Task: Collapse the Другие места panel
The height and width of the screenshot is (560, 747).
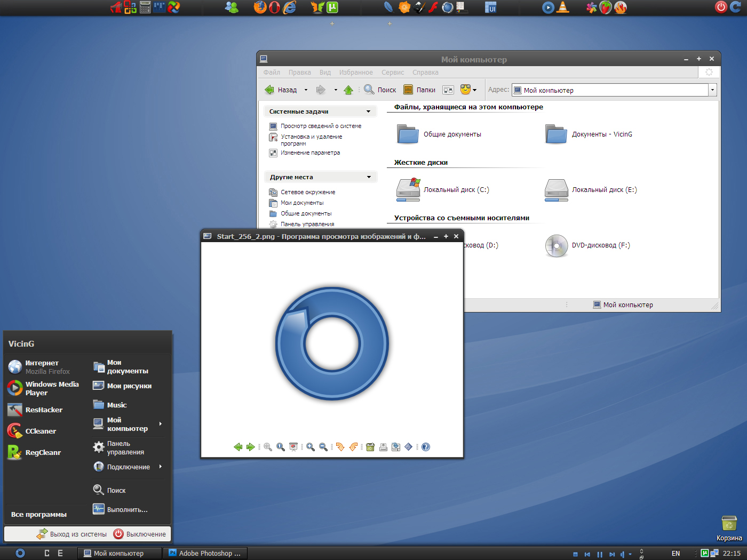Action: (x=368, y=177)
